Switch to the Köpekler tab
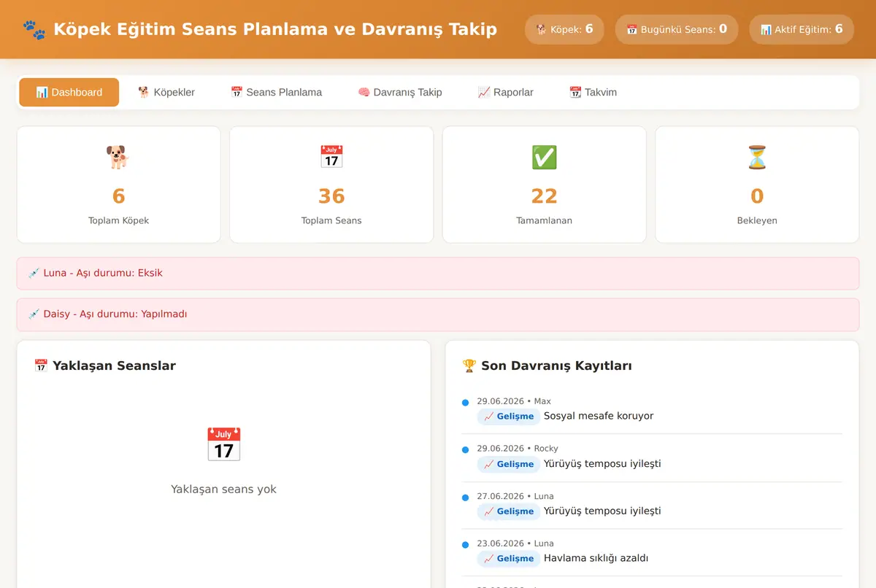The image size is (876, 588). 166,93
